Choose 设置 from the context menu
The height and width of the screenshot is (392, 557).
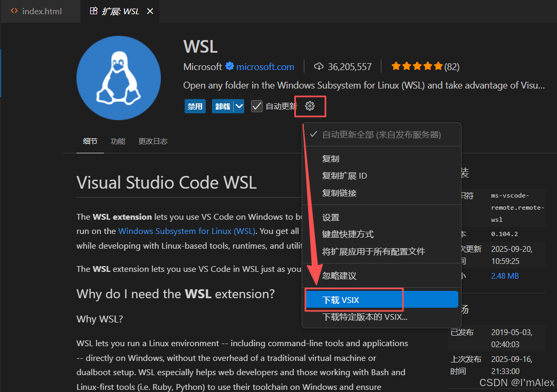(x=381, y=218)
